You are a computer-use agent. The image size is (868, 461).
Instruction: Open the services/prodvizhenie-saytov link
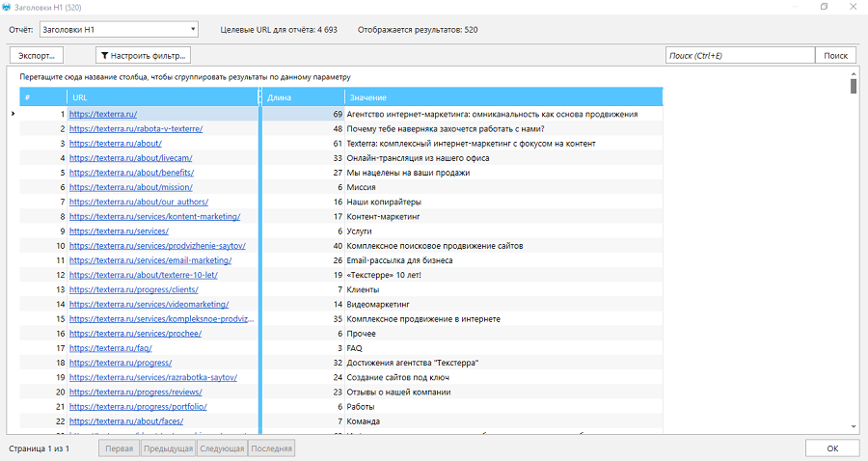[x=157, y=246]
